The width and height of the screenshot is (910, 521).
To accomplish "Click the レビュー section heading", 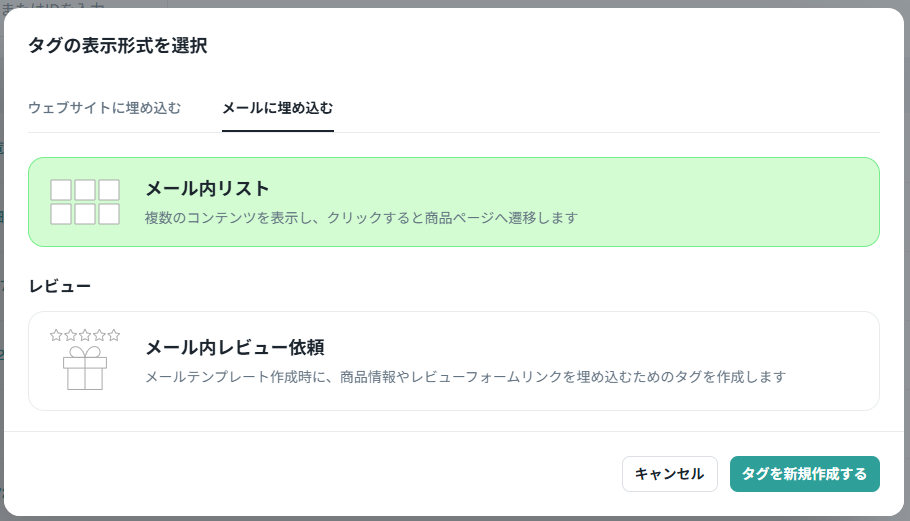I will [x=60, y=287].
